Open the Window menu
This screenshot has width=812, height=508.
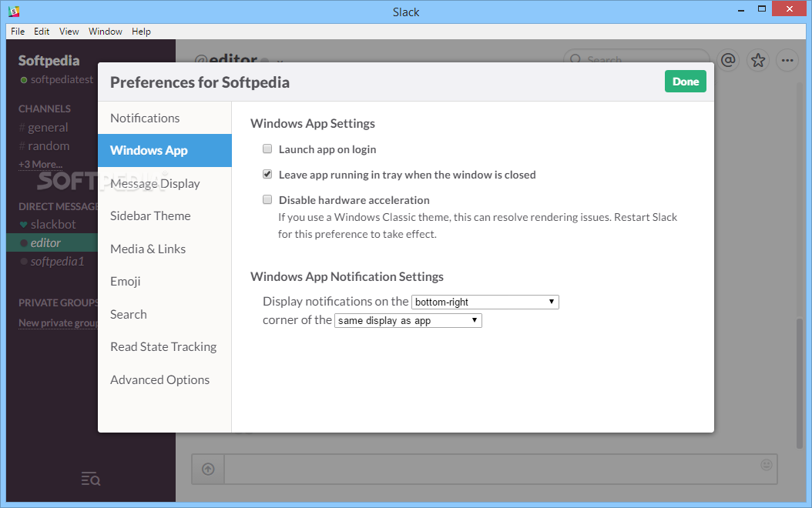point(105,32)
